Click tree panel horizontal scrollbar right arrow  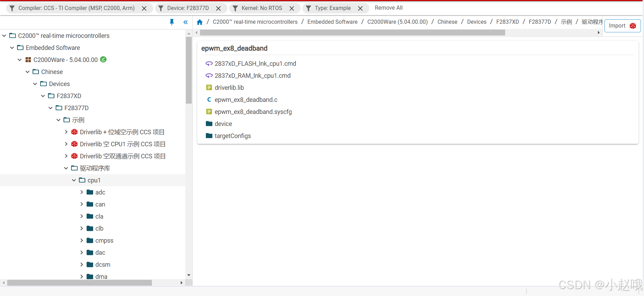tap(181, 283)
